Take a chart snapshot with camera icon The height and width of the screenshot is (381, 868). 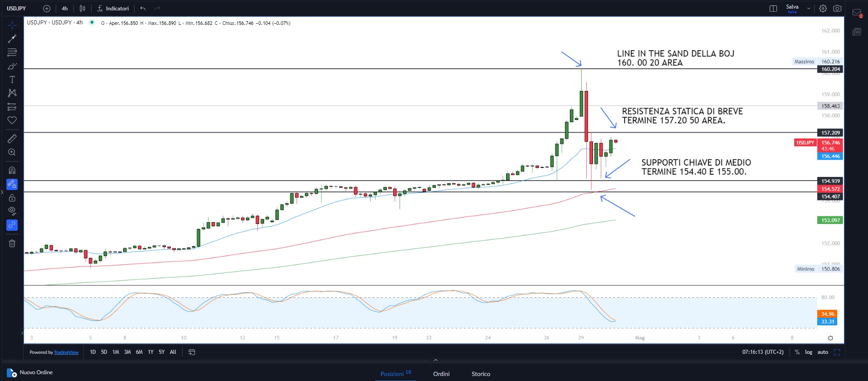pos(837,9)
